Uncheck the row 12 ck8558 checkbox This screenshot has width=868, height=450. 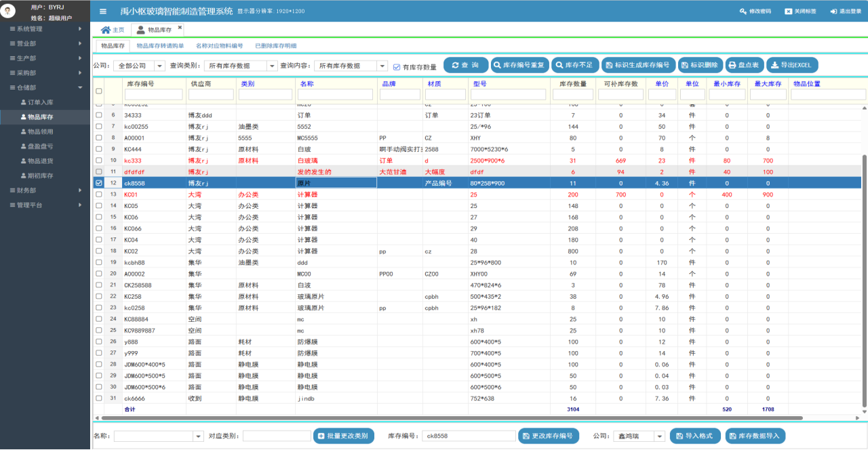click(x=99, y=183)
